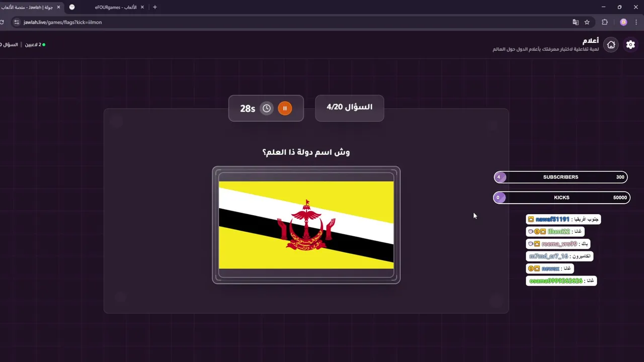The height and width of the screenshot is (362, 644).
Task: Open a new browser tab
Action: coord(154,7)
